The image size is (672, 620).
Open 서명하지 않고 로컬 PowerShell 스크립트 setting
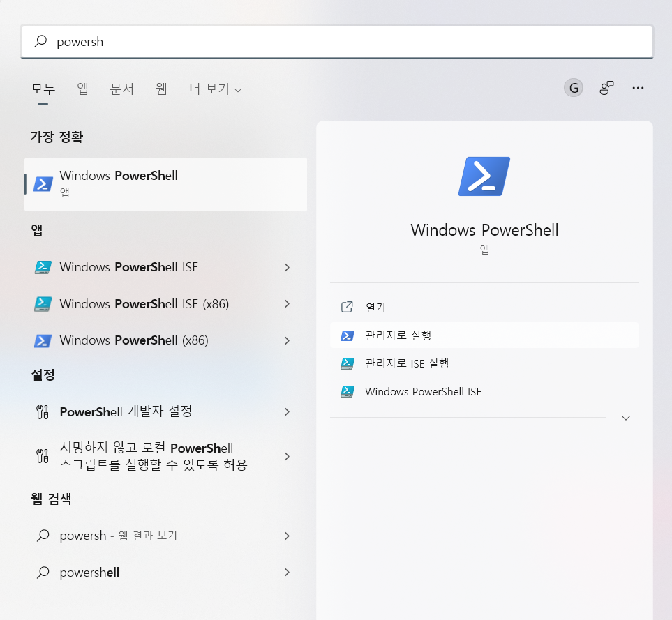pos(165,456)
